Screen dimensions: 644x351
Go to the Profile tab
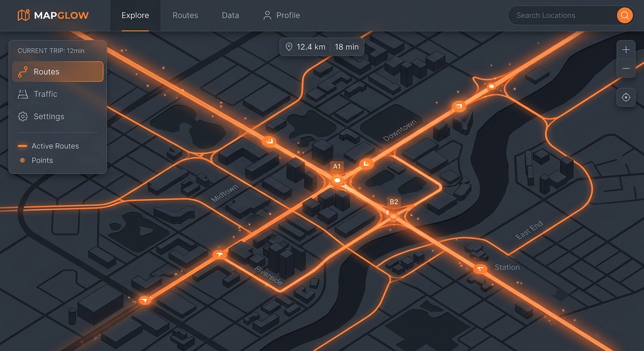click(282, 16)
